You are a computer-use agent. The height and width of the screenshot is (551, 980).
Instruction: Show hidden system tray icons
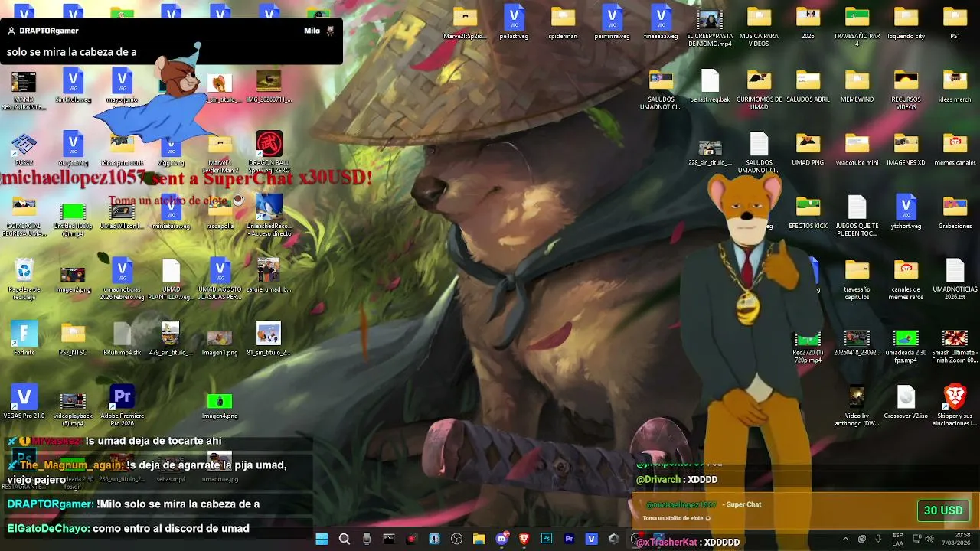845,539
